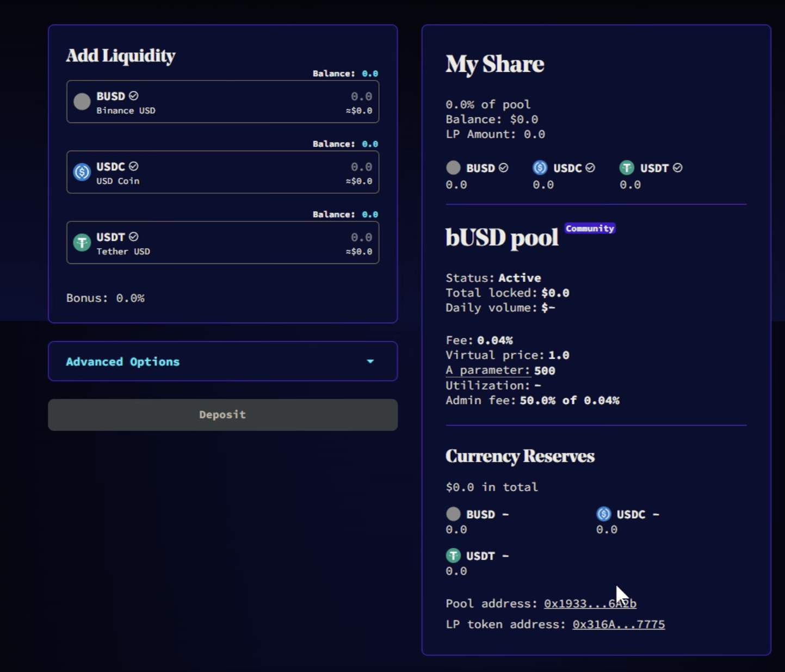Click the BUSD token icon in Add Liquidity
The width and height of the screenshot is (785, 672).
pos(82,102)
